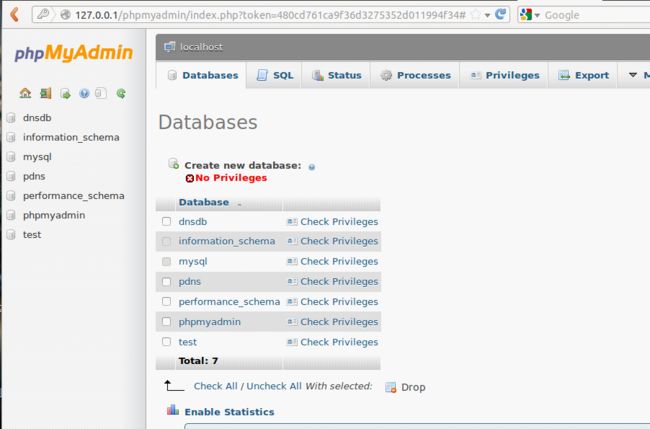The image size is (650, 429).
Task: Click privileges icon in phpmyadmin row
Action: (292, 322)
